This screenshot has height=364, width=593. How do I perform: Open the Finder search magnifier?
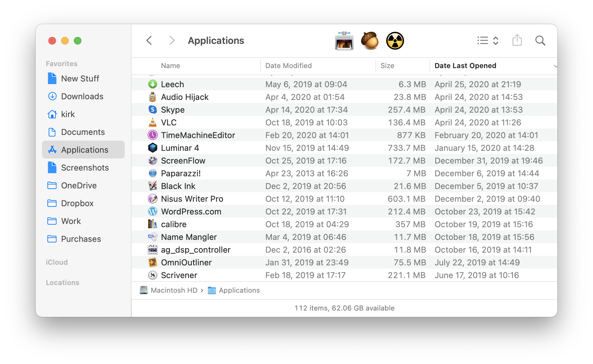540,40
